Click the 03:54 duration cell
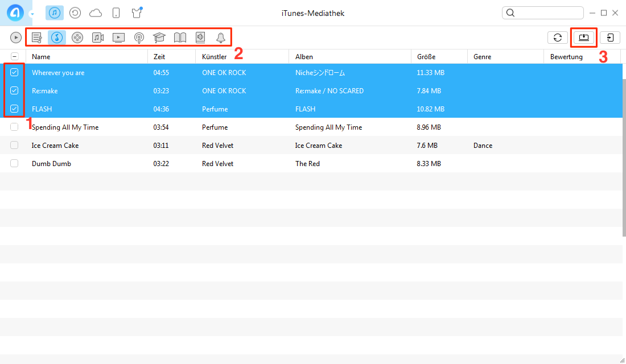 161,127
